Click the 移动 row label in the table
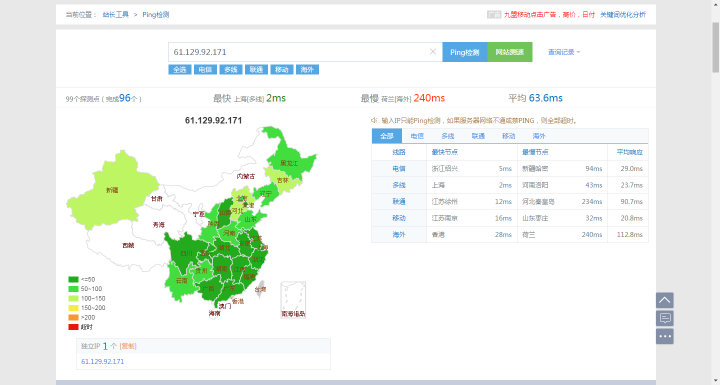Image resolution: width=720 pixels, height=385 pixels. (x=399, y=218)
